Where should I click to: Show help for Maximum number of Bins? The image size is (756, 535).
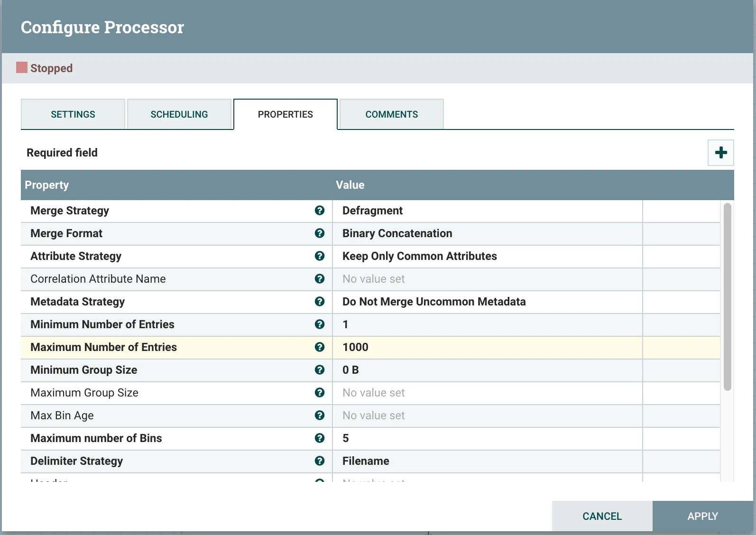click(x=320, y=438)
